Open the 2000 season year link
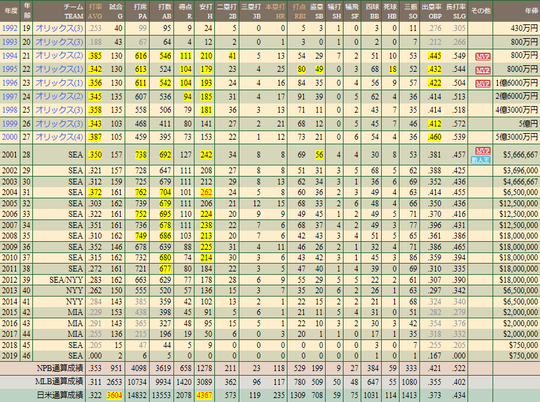 coord(10,137)
